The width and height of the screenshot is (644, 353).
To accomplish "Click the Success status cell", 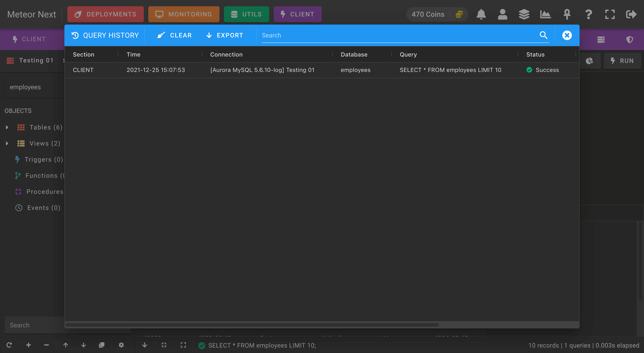I will coord(542,70).
